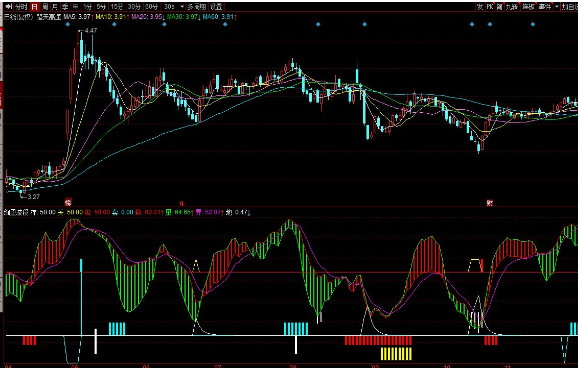Click the PK comparison icon
The image size is (578, 368).
click(490, 7)
